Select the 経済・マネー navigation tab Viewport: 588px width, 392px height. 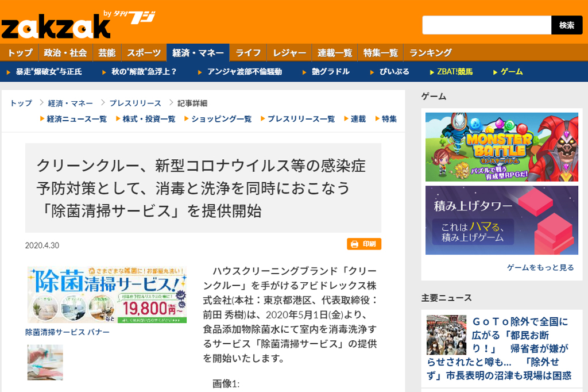pyautogui.click(x=198, y=53)
